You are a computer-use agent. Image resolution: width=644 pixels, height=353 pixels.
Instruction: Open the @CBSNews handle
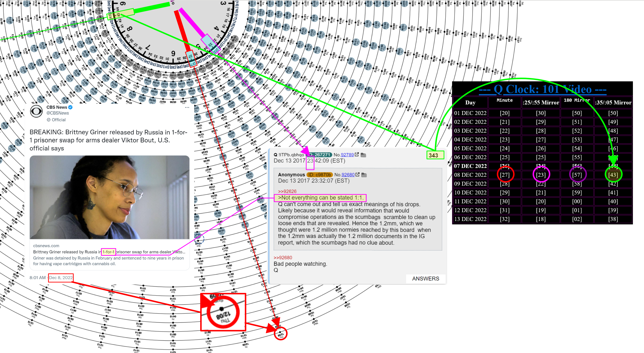click(x=58, y=113)
